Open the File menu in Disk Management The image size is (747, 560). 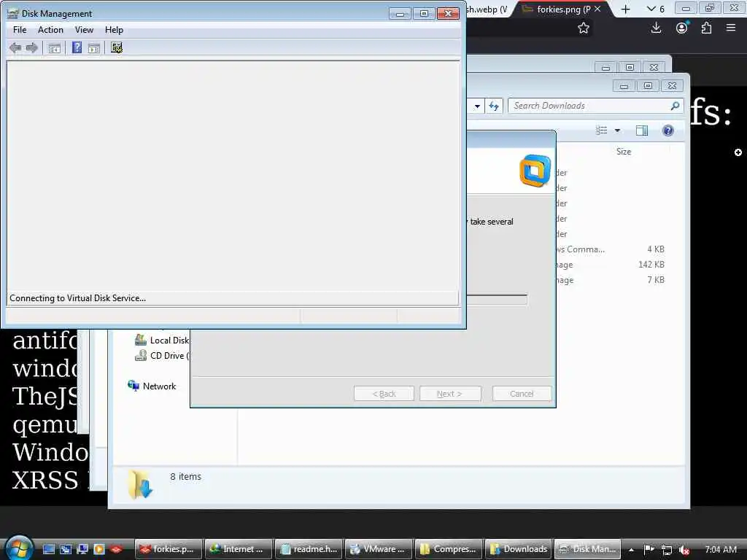tap(20, 29)
